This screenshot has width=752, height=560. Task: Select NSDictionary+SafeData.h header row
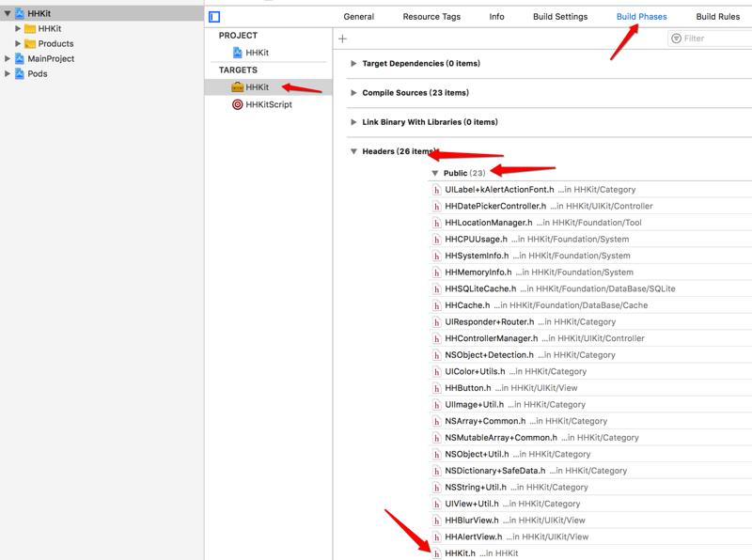coord(590,471)
